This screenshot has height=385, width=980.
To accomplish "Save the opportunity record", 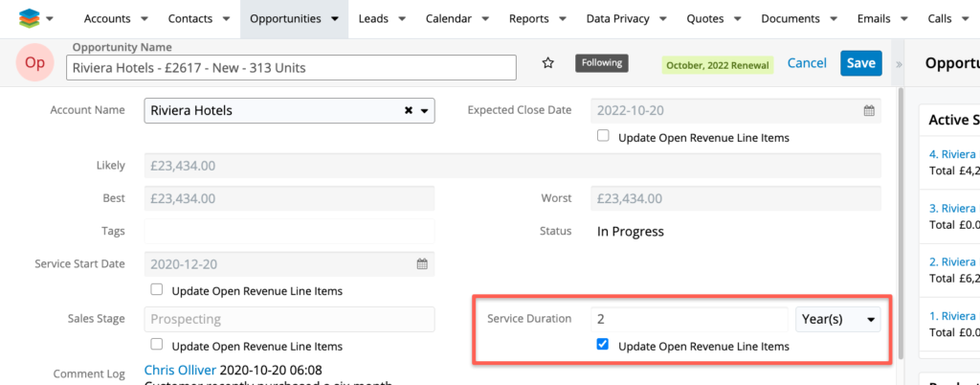I will coord(861,63).
